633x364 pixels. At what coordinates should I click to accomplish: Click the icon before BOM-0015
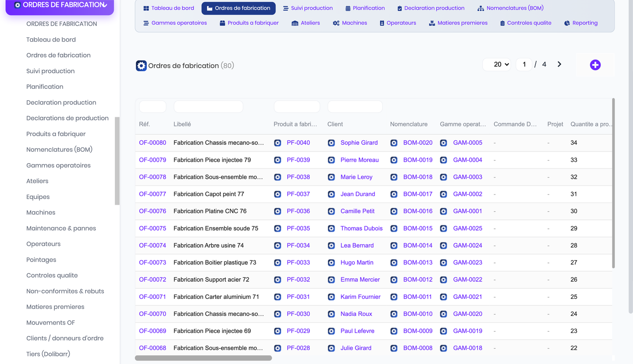pyautogui.click(x=394, y=228)
